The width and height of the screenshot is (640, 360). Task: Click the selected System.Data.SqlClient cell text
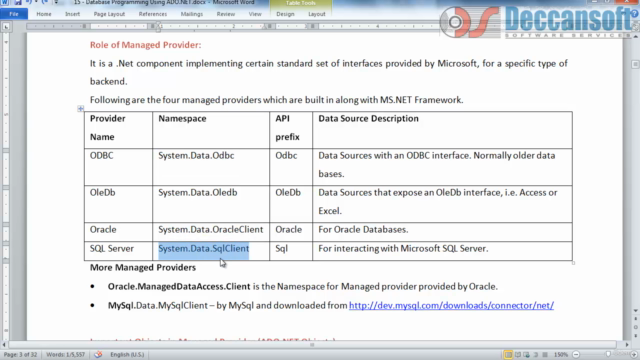pyautogui.click(x=204, y=249)
